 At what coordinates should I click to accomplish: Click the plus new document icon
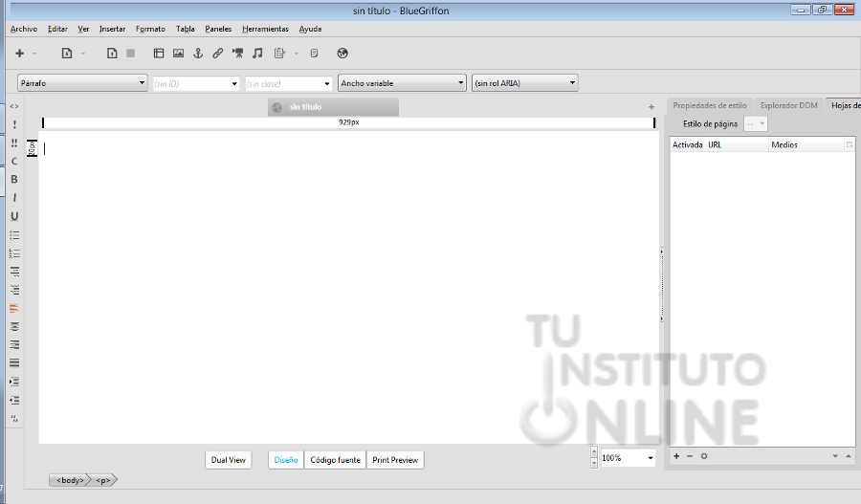tap(20, 54)
